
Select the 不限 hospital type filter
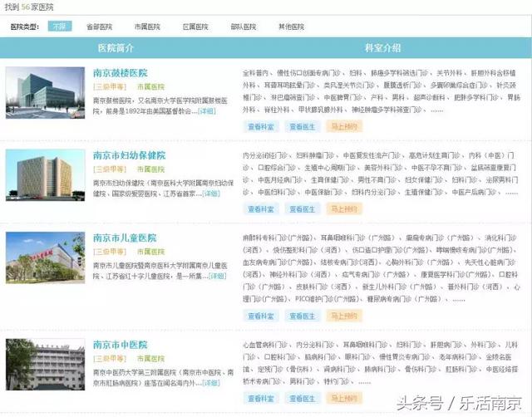pyautogui.click(x=60, y=27)
